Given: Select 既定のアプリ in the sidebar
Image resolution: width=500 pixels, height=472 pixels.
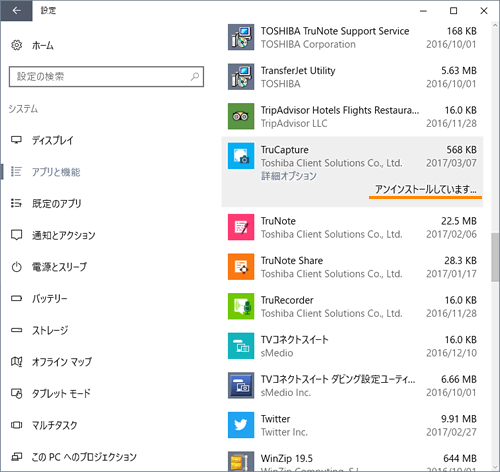Looking at the screenshot, I should 57,204.
